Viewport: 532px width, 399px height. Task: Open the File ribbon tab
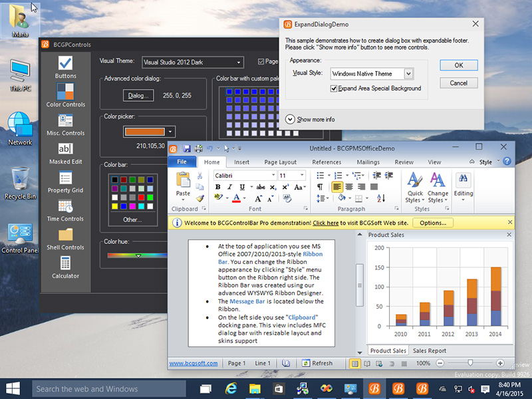(x=182, y=162)
